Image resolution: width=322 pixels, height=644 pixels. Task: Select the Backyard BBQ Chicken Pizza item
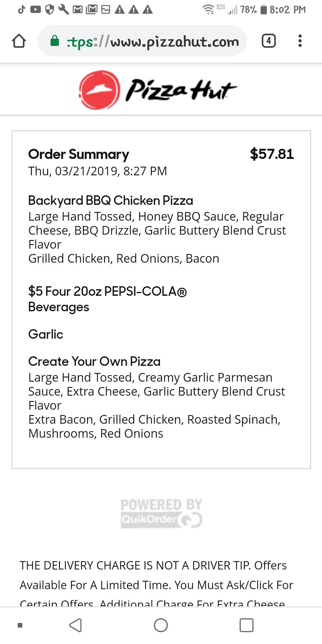[111, 201]
